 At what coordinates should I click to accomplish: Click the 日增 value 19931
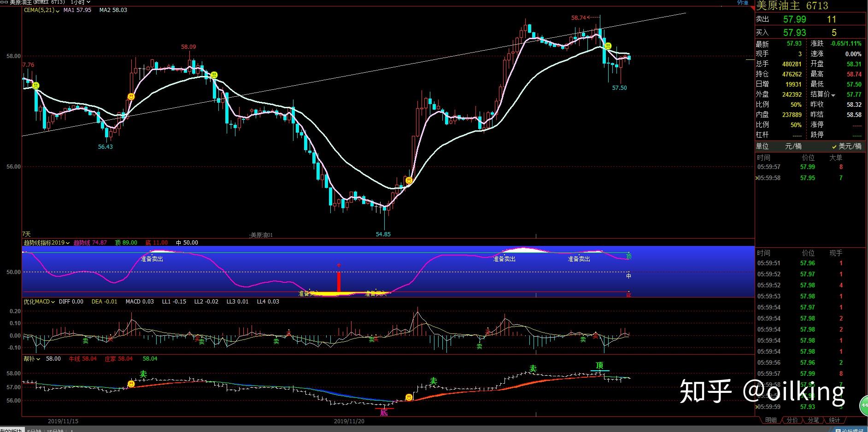793,84
